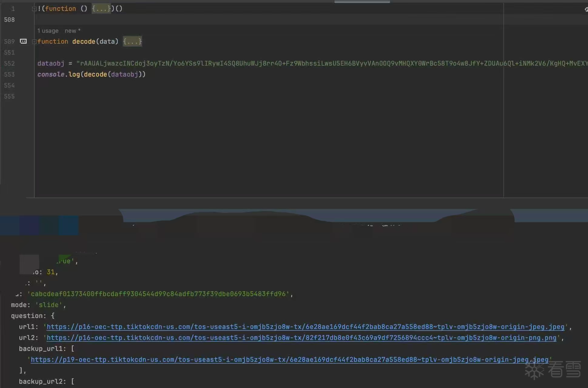The width and height of the screenshot is (588, 388).
Task: Open the '1 usage' inlay hint
Action: tap(48, 31)
